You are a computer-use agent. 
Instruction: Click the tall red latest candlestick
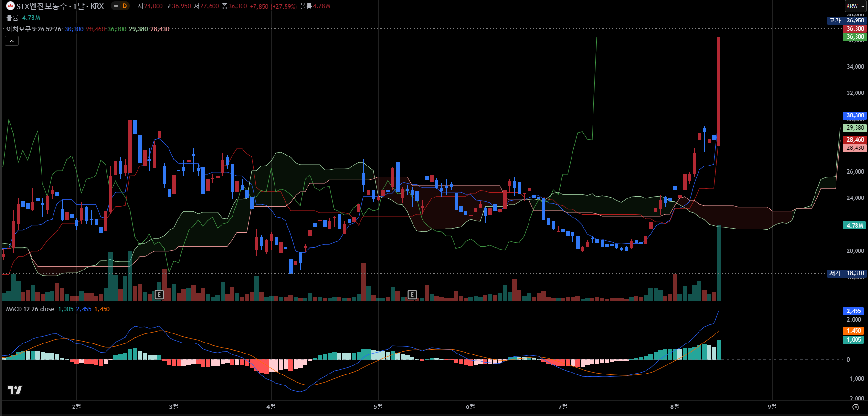pyautogui.click(x=719, y=91)
